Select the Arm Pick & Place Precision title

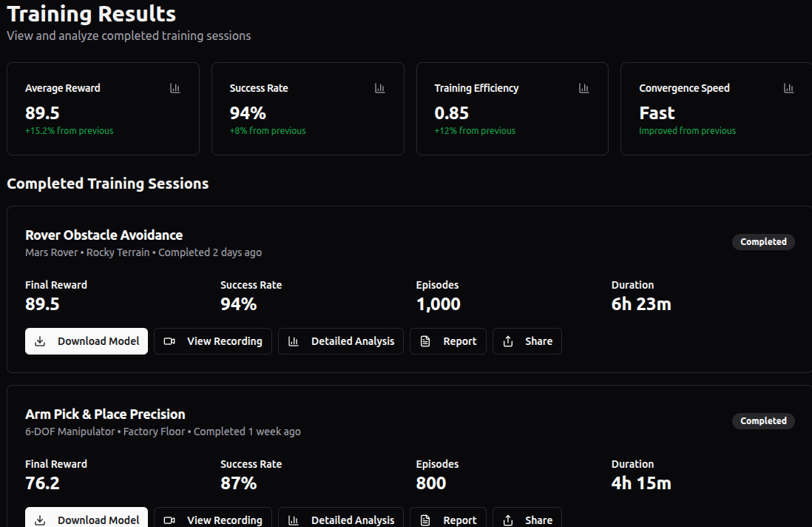pyautogui.click(x=105, y=414)
